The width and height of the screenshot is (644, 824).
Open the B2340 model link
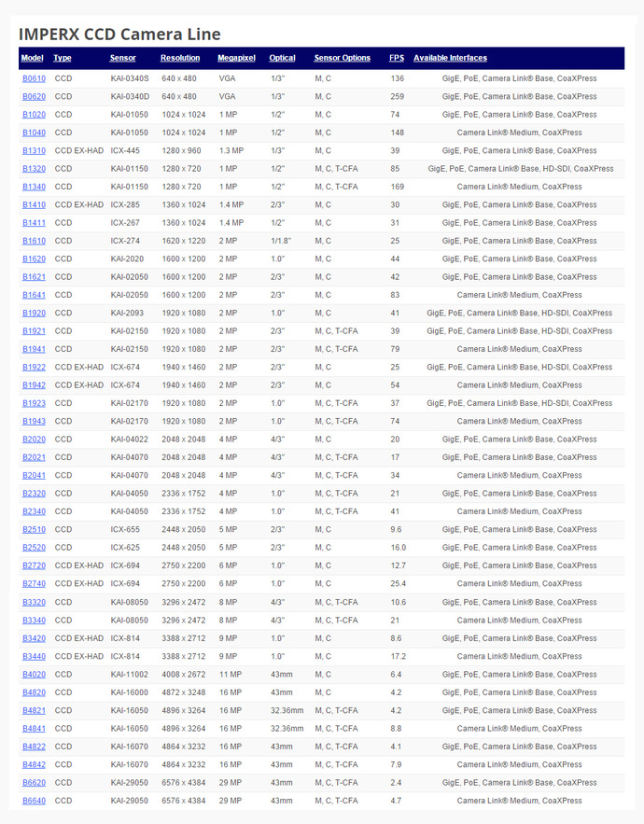[x=35, y=511]
